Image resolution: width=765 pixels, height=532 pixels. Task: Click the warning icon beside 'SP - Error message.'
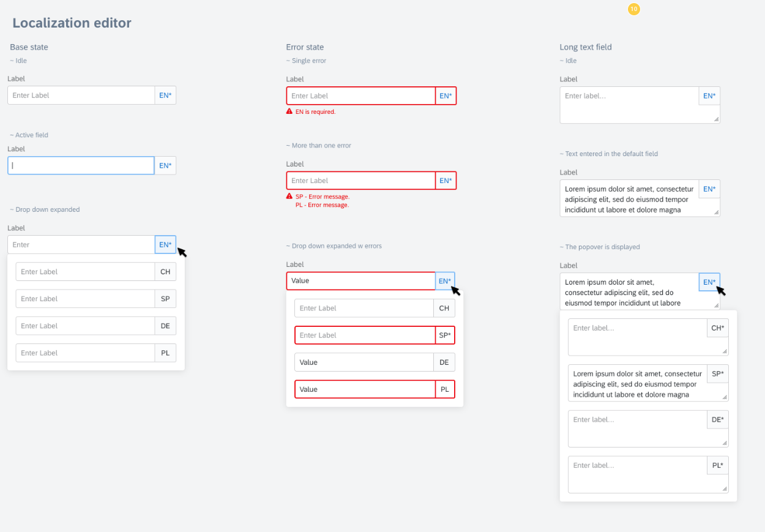point(289,197)
